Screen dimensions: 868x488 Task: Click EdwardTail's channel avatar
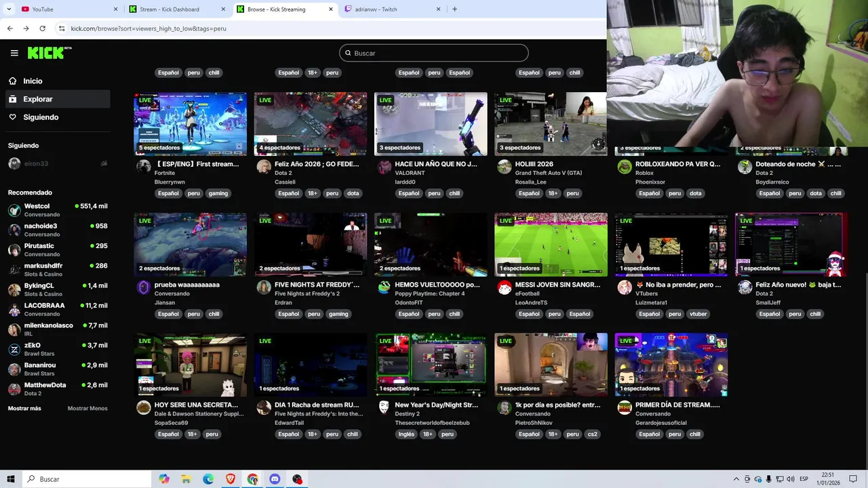[x=264, y=407]
